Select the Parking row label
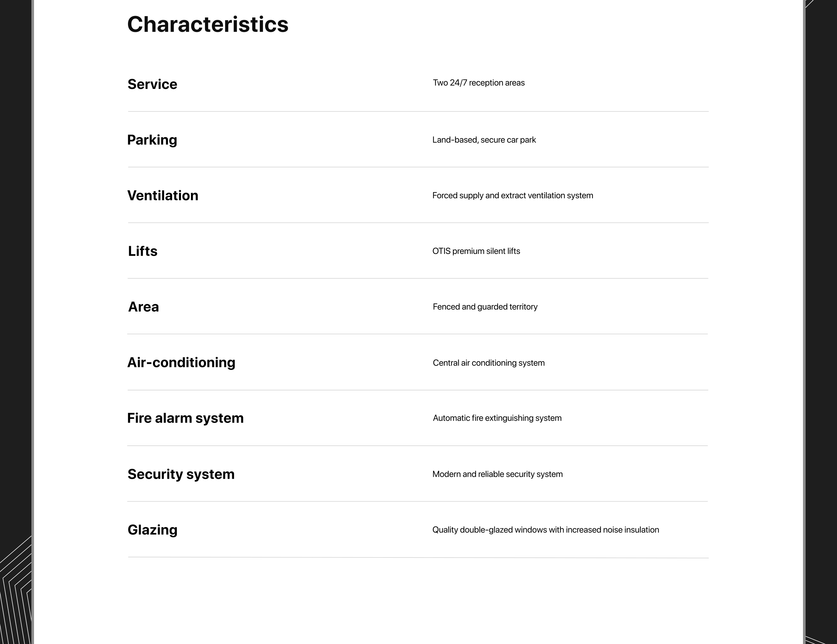Image resolution: width=837 pixels, height=644 pixels. (x=152, y=140)
